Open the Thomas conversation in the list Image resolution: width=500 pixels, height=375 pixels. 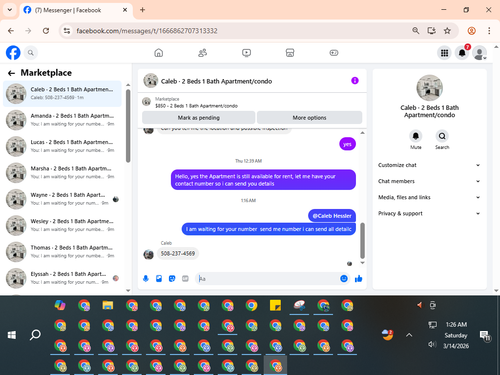pyautogui.click(x=62, y=252)
